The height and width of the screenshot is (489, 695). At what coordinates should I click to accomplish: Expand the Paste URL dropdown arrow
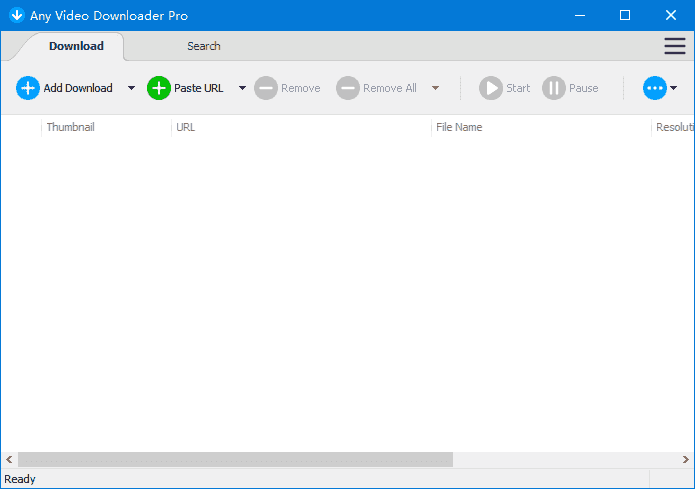pos(242,88)
